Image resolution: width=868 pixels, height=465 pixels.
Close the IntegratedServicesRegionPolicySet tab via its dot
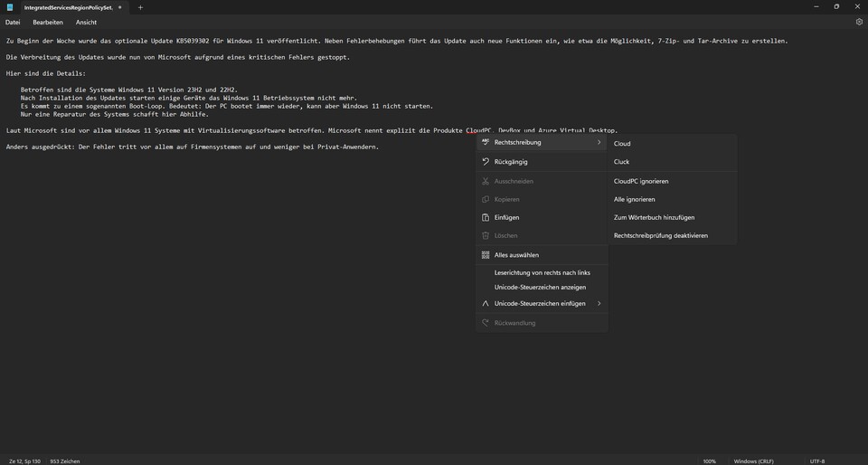(x=120, y=7)
